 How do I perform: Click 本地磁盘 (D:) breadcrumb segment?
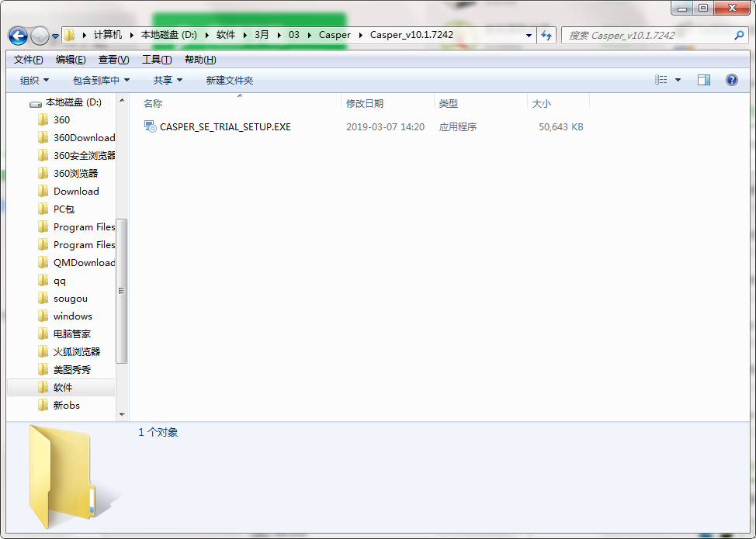(x=168, y=35)
